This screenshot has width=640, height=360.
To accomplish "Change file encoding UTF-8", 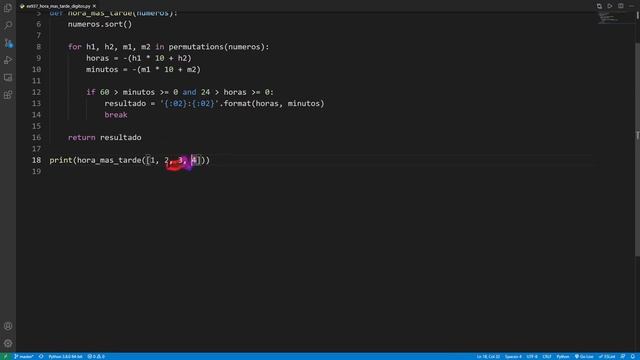I will 532,356.
